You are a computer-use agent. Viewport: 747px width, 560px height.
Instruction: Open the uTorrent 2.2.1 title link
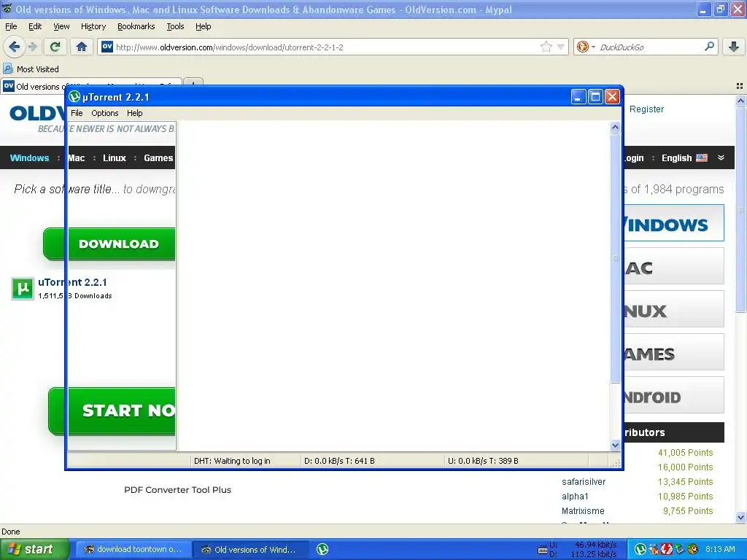tap(72, 282)
